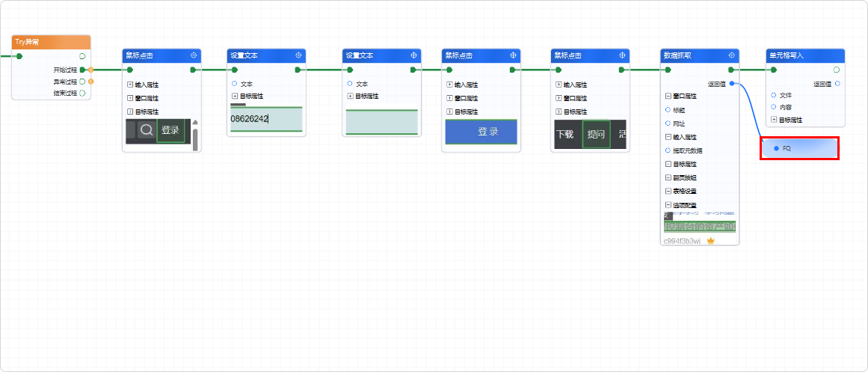Click crosshair icon on 鼠标点击 node with 提问 preview
868x372 pixels.
pyautogui.click(x=622, y=55)
